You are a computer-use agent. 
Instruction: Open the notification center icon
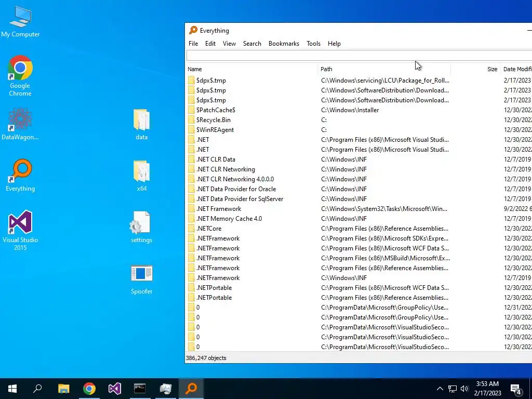click(515, 389)
